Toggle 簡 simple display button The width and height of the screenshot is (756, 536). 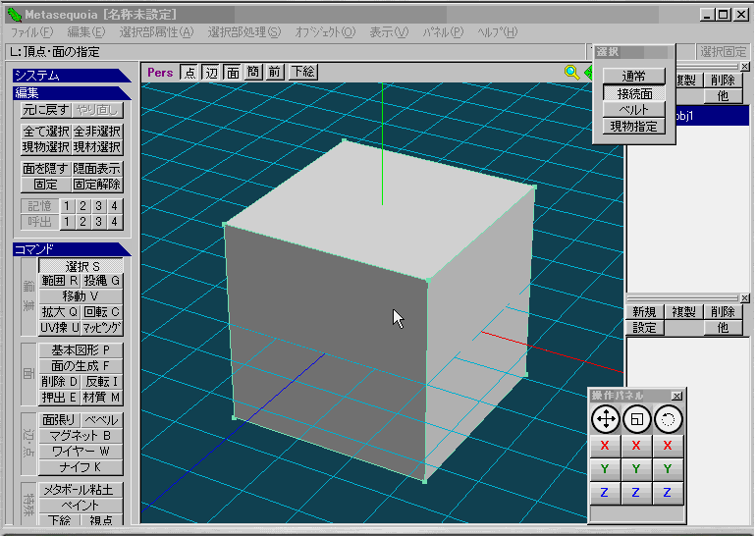253,73
